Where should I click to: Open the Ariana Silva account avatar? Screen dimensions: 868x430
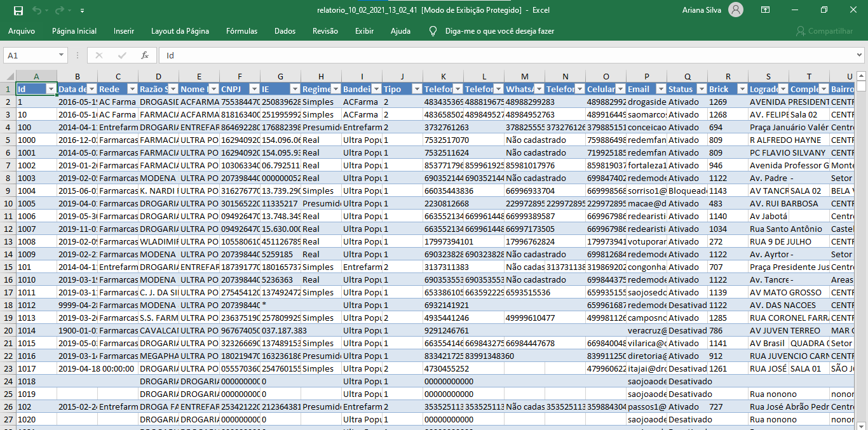click(x=736, y=10)
